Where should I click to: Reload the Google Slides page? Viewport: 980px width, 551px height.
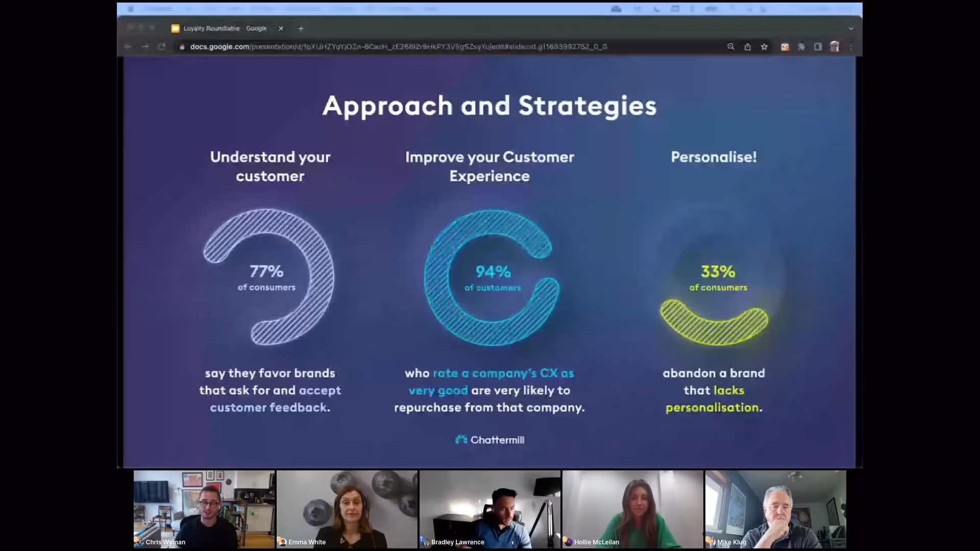[162, 46]
